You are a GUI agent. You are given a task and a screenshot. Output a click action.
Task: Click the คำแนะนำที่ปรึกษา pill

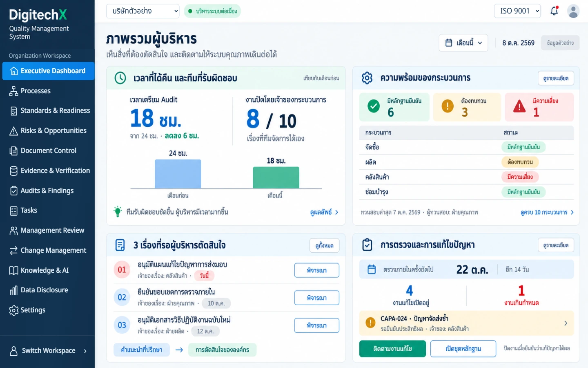(142, 350)
